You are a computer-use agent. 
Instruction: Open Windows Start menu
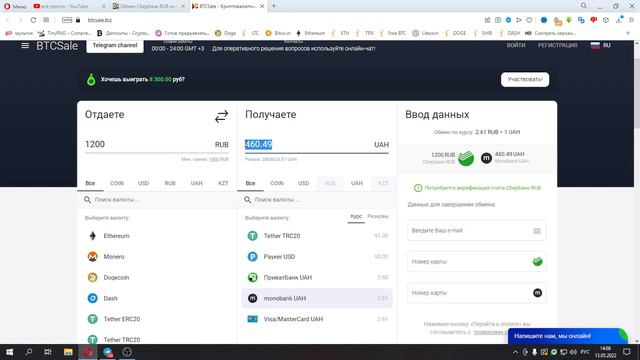[9, 352]
